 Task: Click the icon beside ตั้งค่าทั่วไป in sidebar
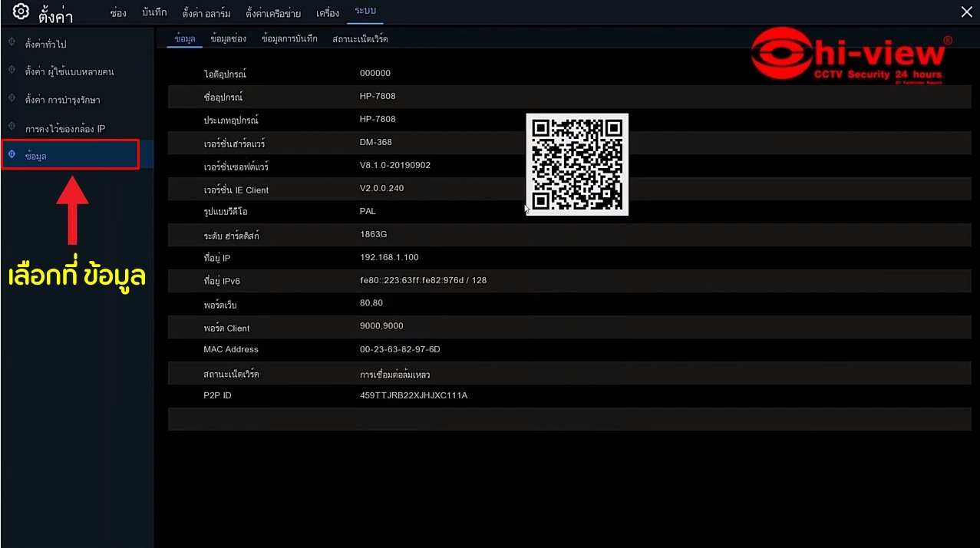(x=12, y=42)
